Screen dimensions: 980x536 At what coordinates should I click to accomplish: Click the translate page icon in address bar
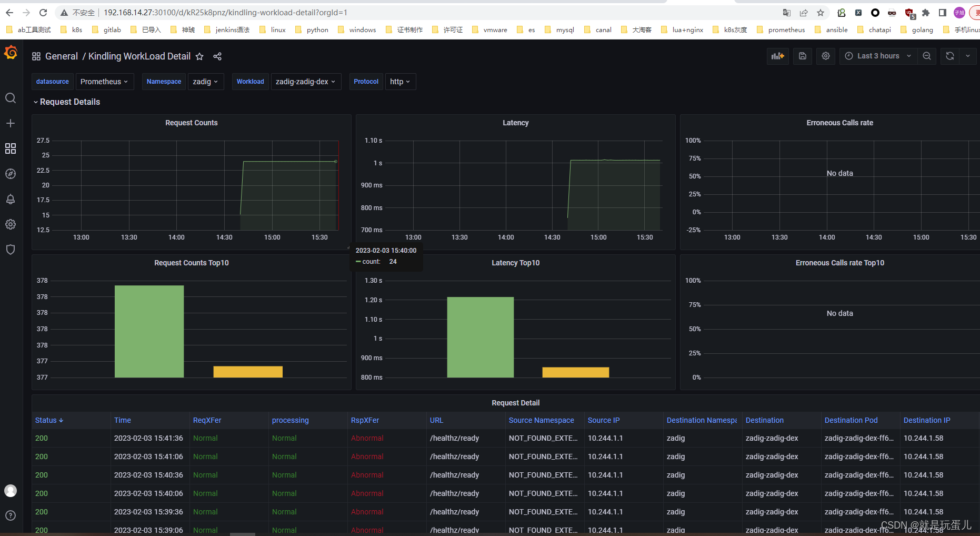787,13
